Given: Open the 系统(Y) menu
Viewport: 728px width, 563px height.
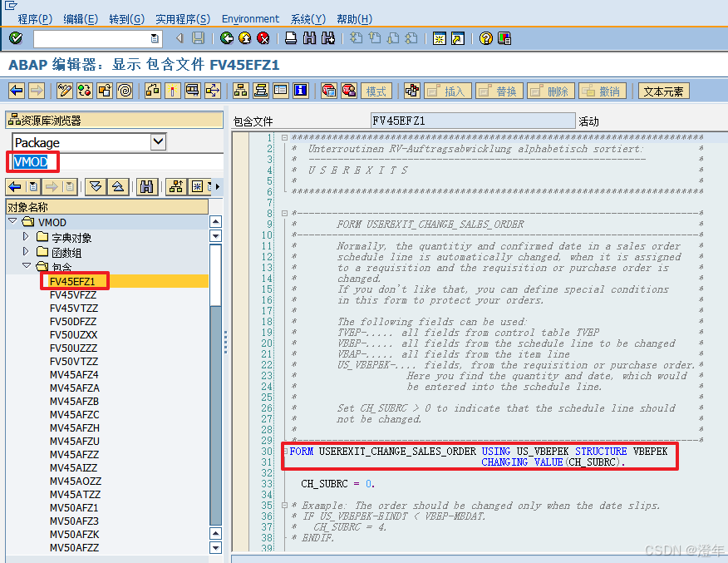Looking at the screenshot, I should pos(307,19).
